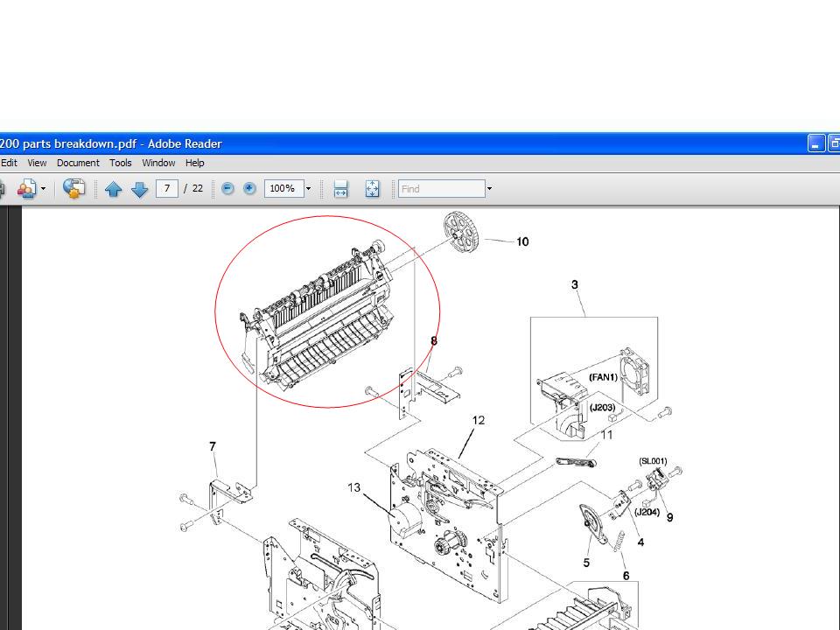Open the Tools menu
Viewport: 840px width, 630px height.
point(121,163)
